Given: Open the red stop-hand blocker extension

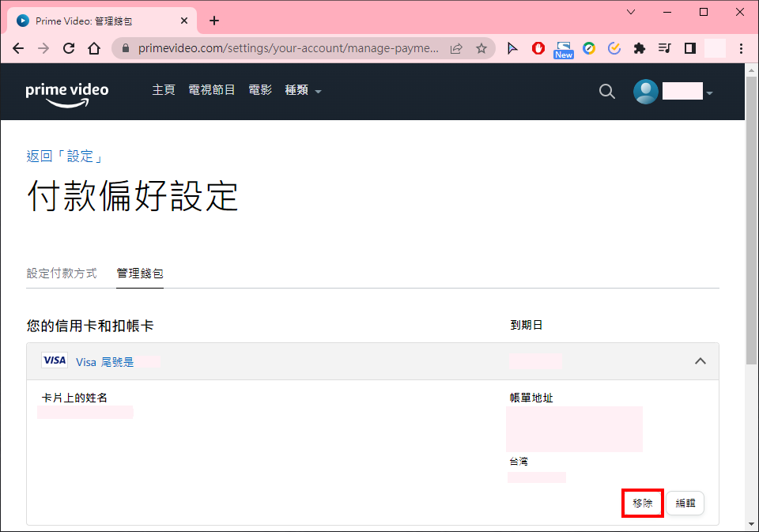Looking at the screenshot, I should 538,48.
